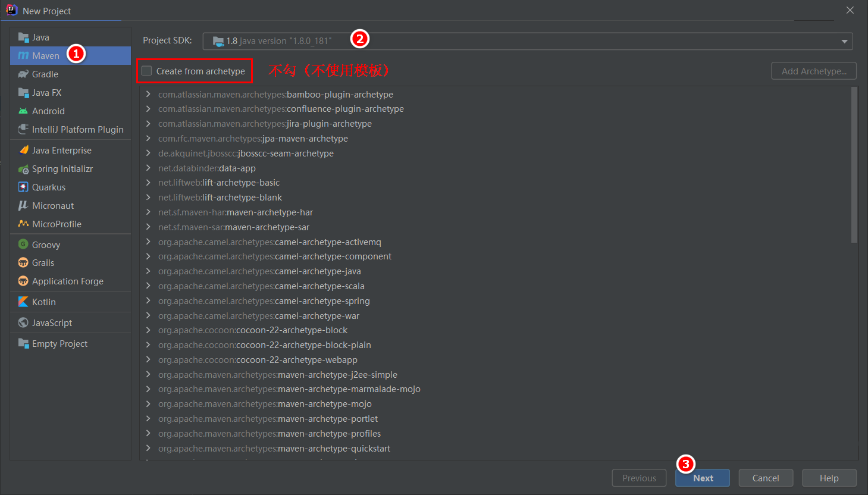868x495 pixels.
Task: Click the Gradle elephant icon
Action: pyautogui.click(x=23, y=74)
